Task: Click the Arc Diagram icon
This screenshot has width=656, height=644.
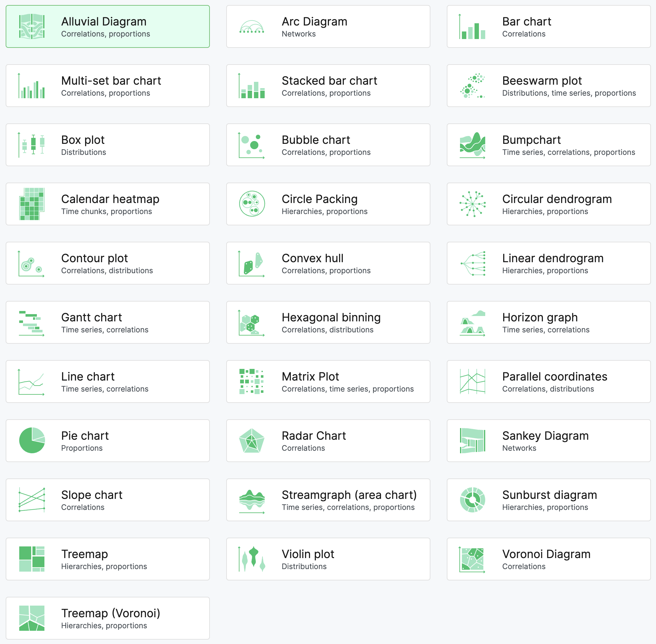Action: click(251, 26)
